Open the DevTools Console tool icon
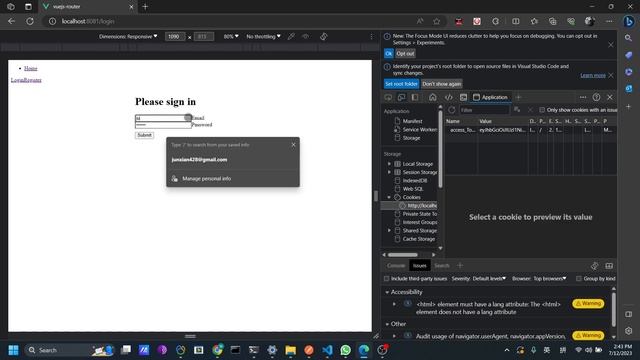The height and width of the screenshot is (360, 640). point(463,97)
